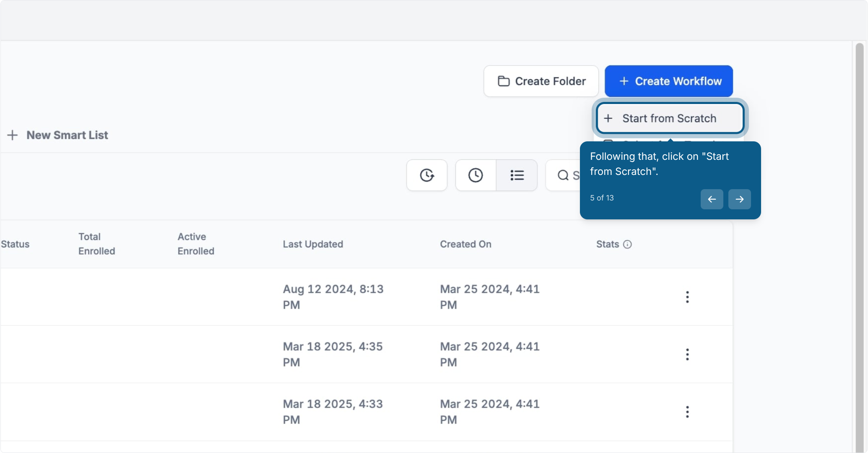Viewport: 868px width, 453px height.
Task: Switch to the list view icon
Action: [x=517, y=175]
